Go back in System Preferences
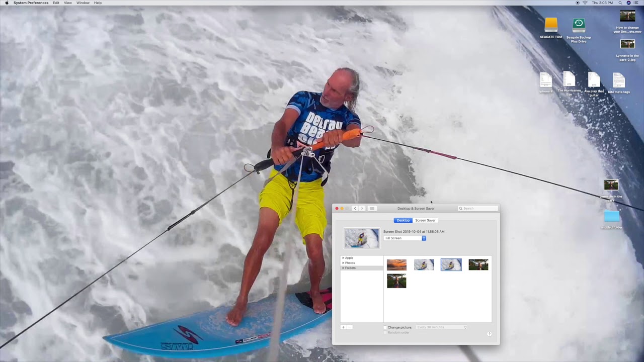The width and height of the screenshot is (644, 362). point(355,208)
